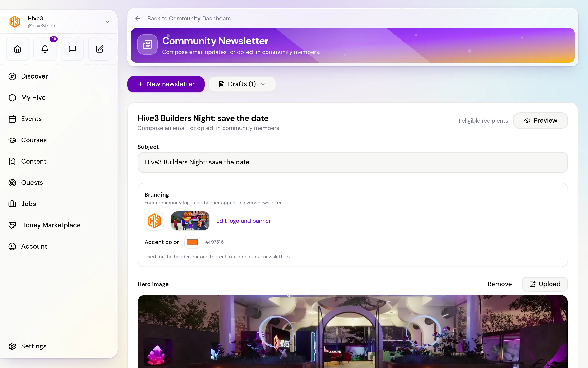This screenshot has height=368, width=588.
Task: Click Upload hero image button
Action: tap(545, 284)
